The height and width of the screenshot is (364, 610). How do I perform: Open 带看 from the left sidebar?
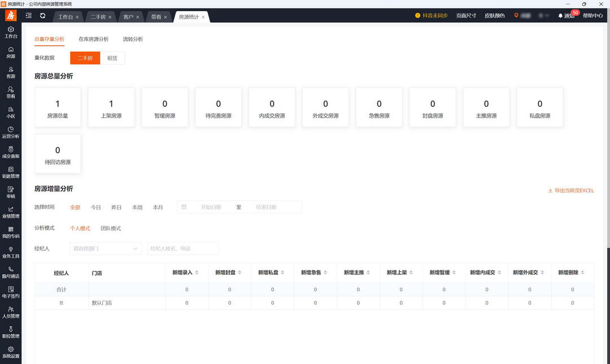(x=11, y=92)
